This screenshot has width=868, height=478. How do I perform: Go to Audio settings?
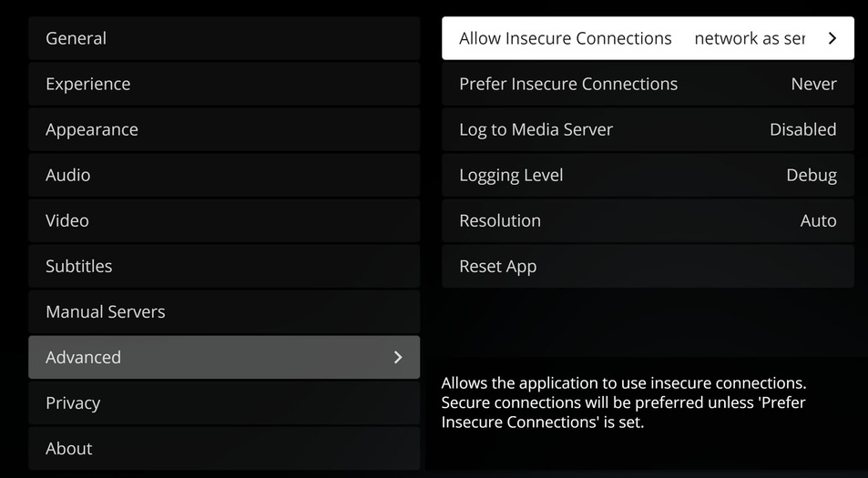pos(223,175)
